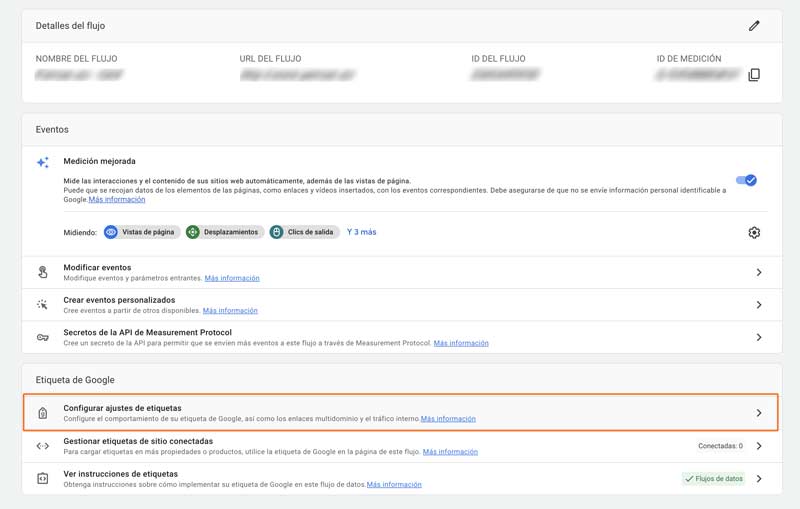Open Más información link for Measurement Protocol
Screen dimensions: 800x509
click(x=461, y=343)
